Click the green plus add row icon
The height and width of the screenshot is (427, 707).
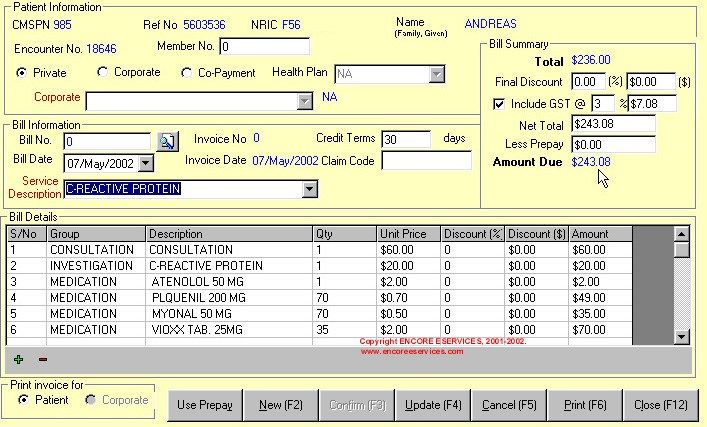click(18, 360)
